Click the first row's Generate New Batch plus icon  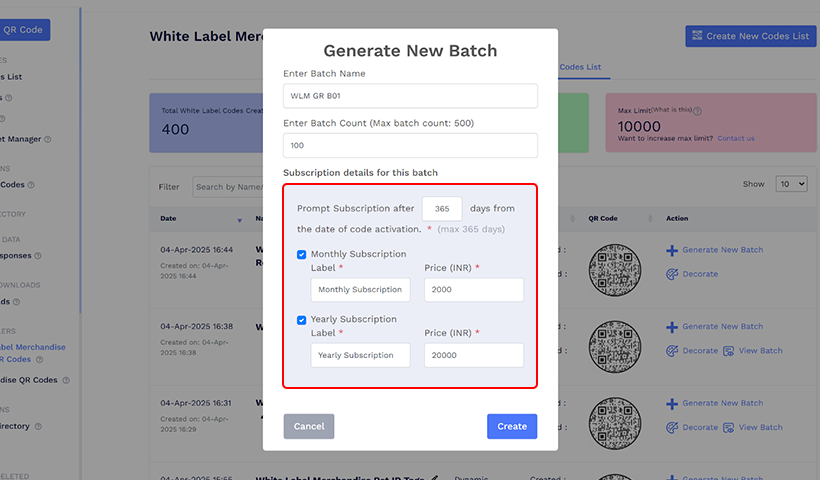pos(672,250)
